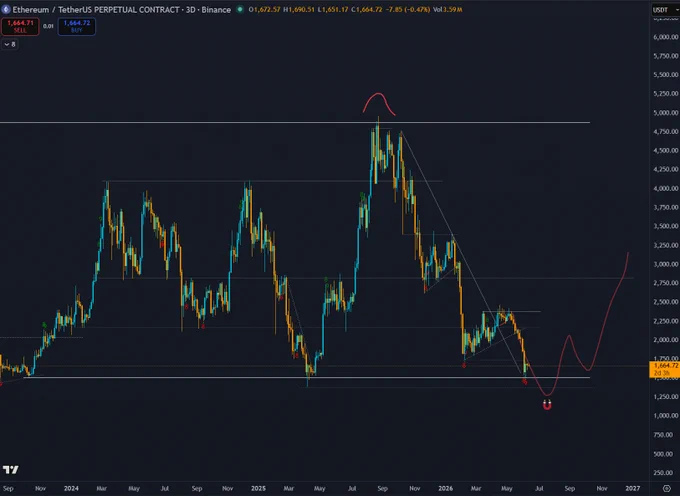Click the green market status dot
680x496 pixels.
[x=239, y=9]
